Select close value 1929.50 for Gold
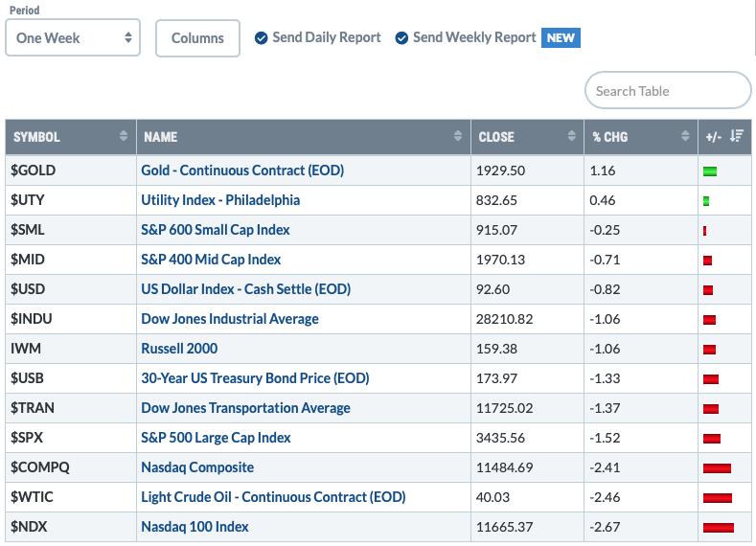This screenshot has width=756, height=546. coord(500,171)
